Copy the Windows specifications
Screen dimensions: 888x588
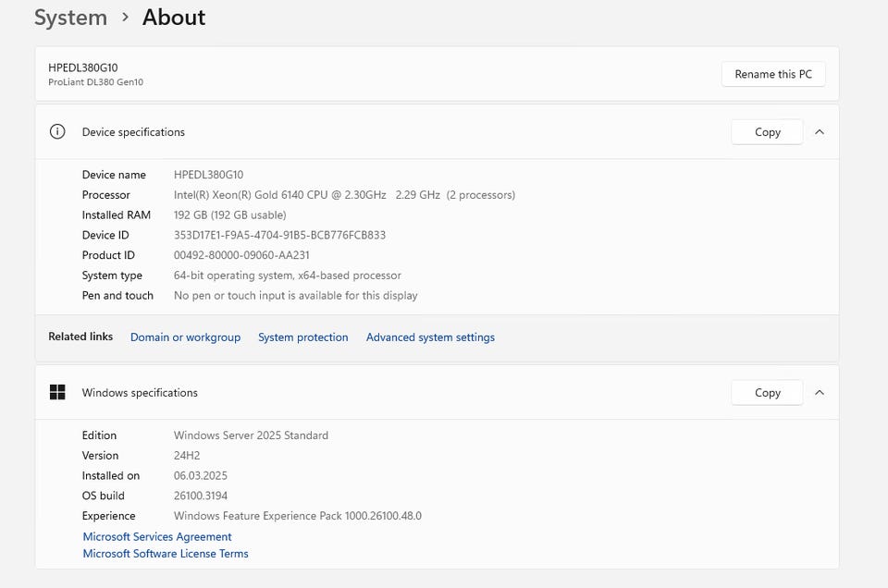[767, 393]
